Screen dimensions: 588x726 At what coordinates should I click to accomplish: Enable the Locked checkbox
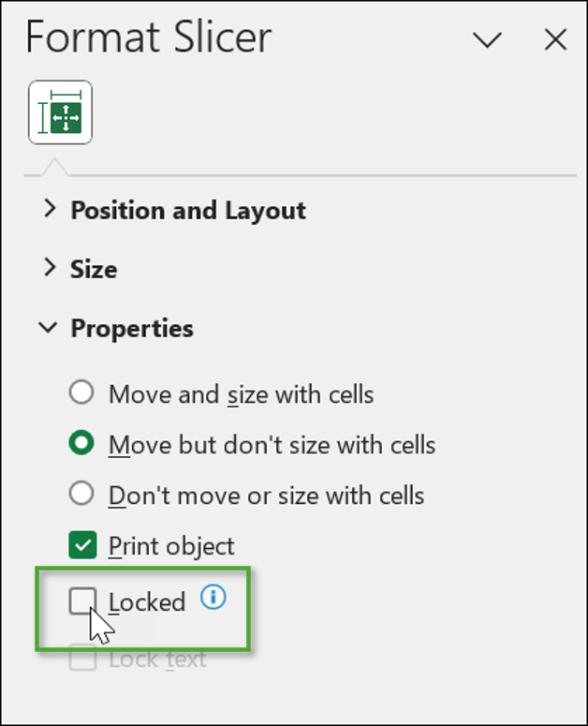[82, 601]
